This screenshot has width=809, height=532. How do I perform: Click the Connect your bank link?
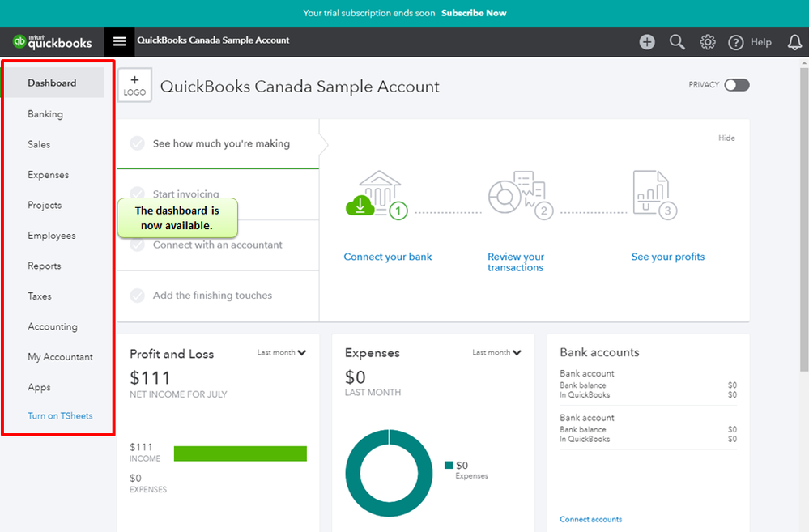click(387, 257)
